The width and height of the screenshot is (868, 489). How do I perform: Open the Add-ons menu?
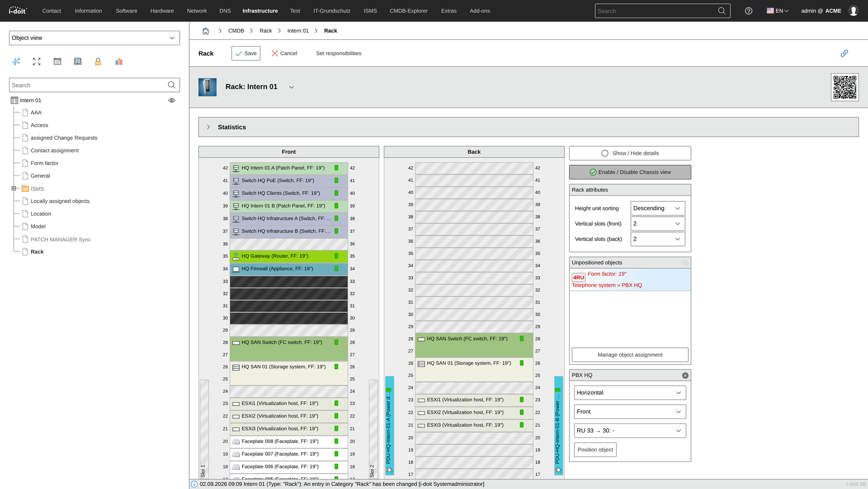[480, 11]
